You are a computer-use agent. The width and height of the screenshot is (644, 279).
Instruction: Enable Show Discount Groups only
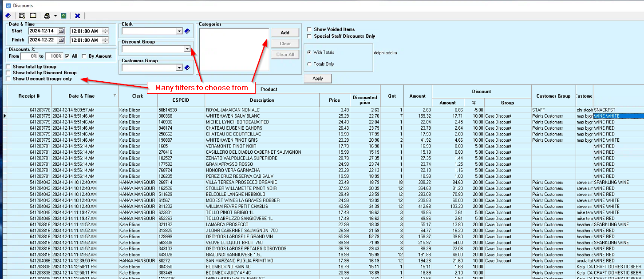point(9,79)
